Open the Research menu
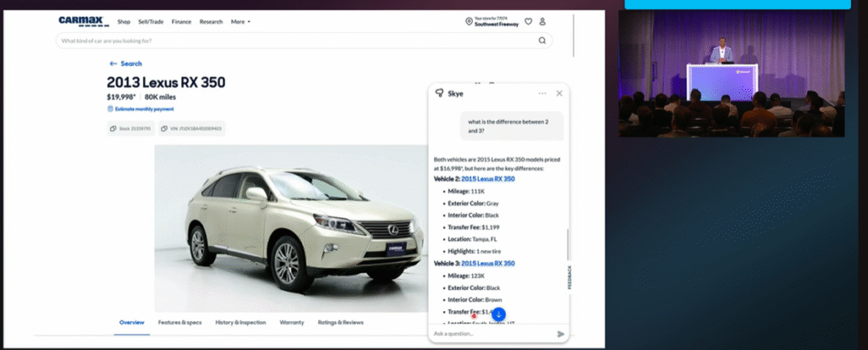The height and width of the screenshot is (350, 868). click(x=211, y=21)
